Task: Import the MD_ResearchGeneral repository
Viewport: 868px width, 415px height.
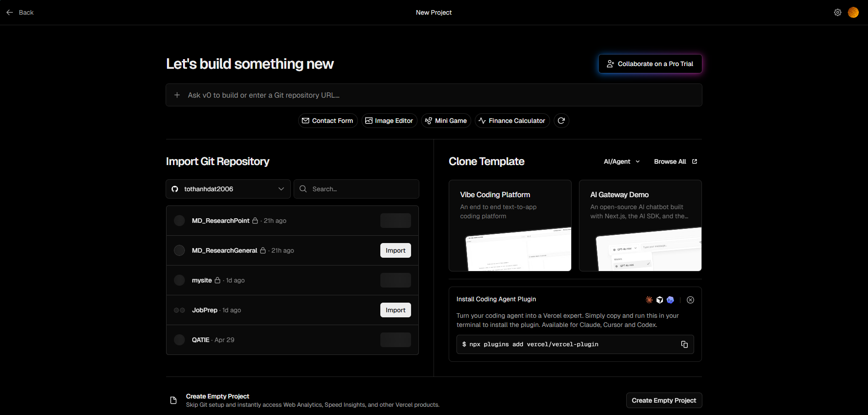Action: 395,250
